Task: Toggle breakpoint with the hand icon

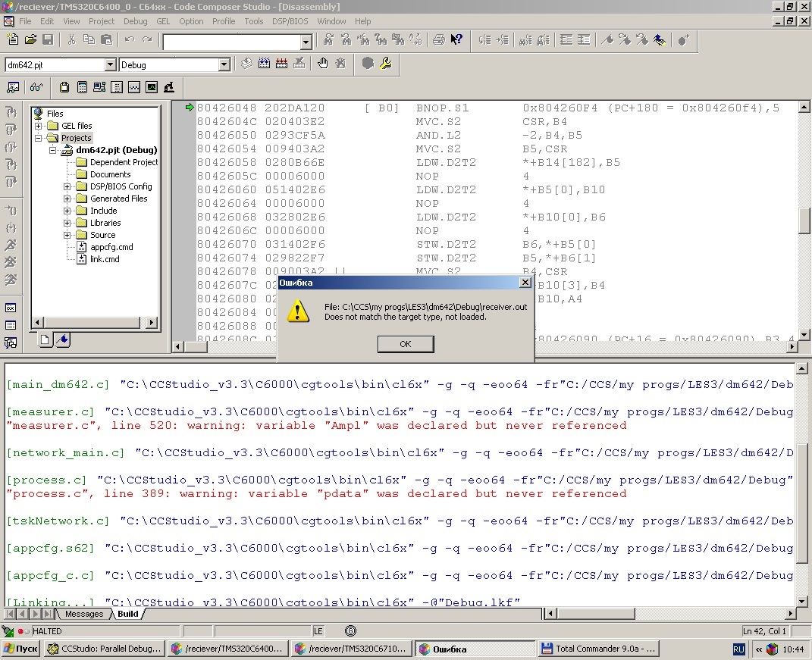Action: click(323, 64)
